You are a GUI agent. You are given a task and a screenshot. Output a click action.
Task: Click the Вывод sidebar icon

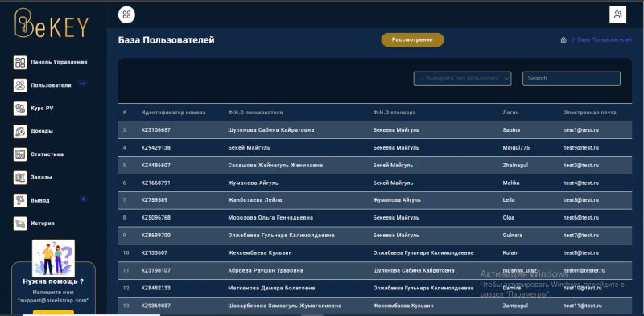[20, 201]
